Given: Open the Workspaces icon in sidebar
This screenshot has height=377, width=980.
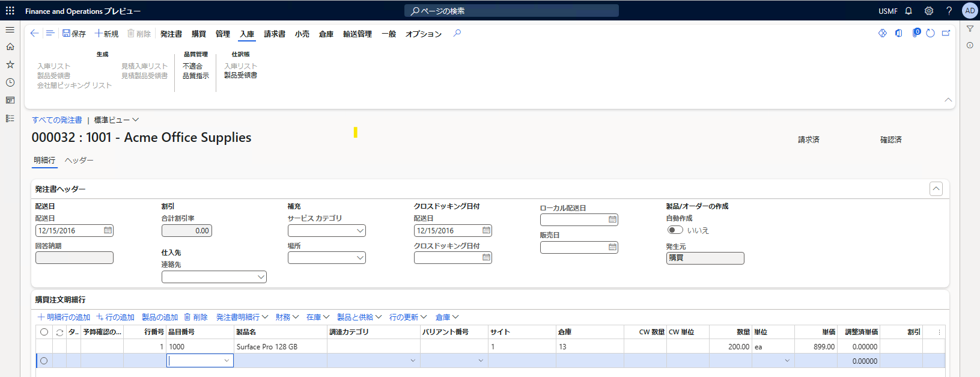Looking at the screenshot, I should 10,100.
